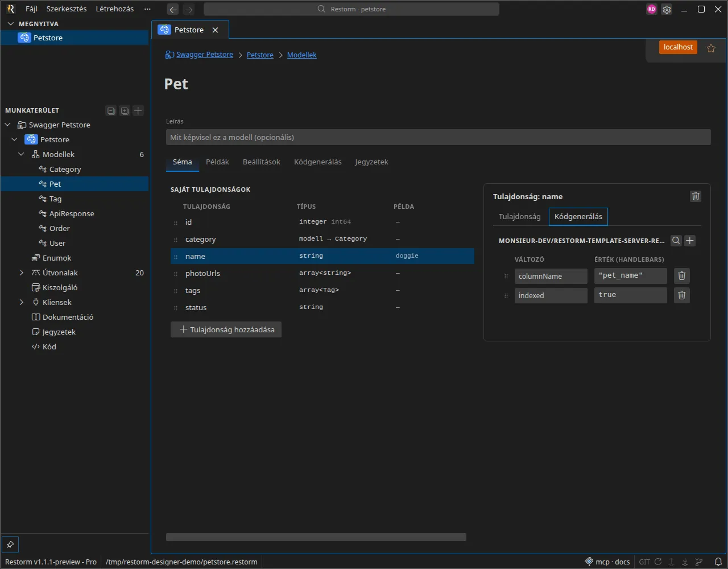Open settings via the gear icon

tap(667, 9)
